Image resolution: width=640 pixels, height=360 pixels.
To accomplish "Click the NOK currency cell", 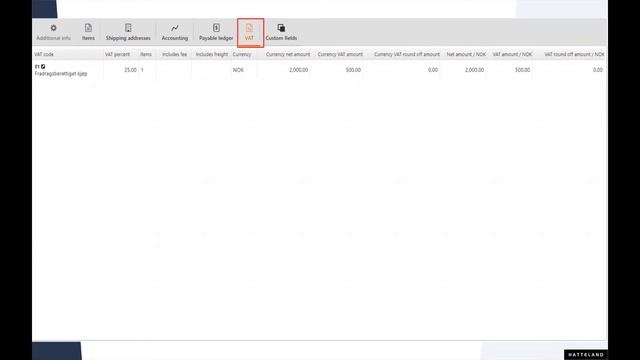I will coord(238,70).
